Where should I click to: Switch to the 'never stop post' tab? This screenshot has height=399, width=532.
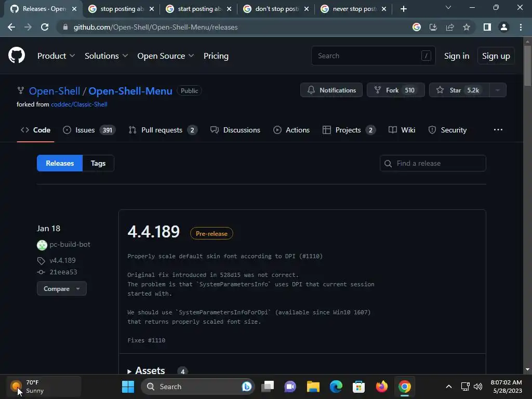353,9
